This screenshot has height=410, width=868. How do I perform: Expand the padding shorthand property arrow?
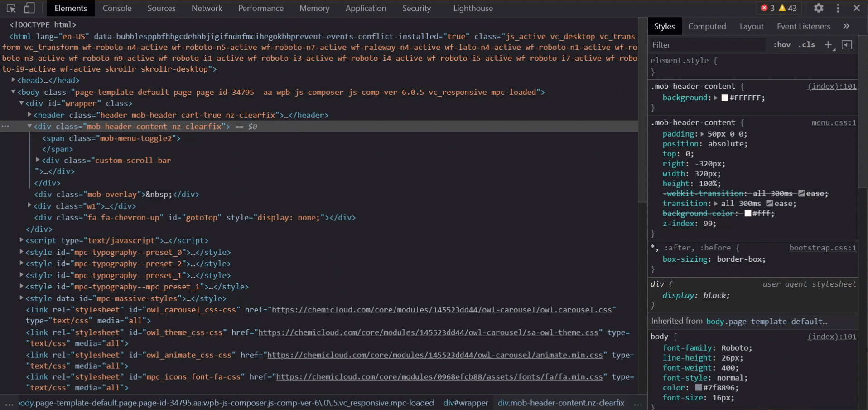(x=702, y=134)
